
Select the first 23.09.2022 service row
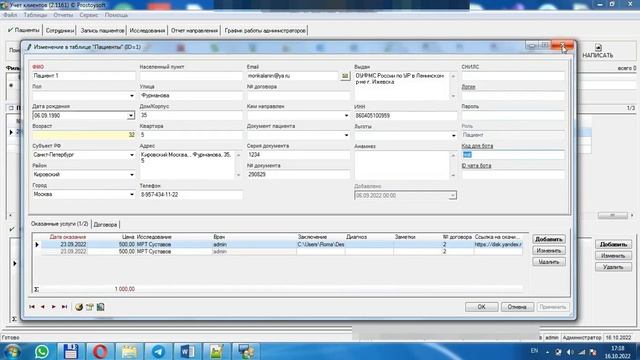coord(282,244)
